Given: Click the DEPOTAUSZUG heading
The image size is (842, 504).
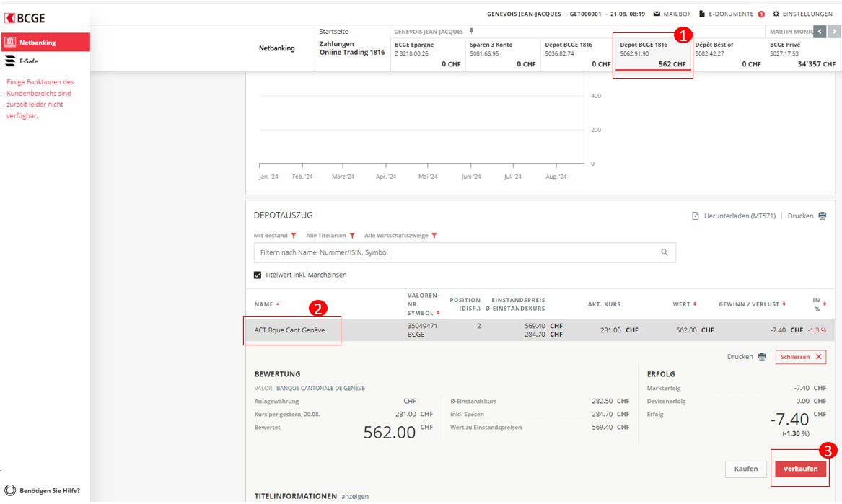Looking at the screenshot, I should pyautogui.click(x=283, y=216).
